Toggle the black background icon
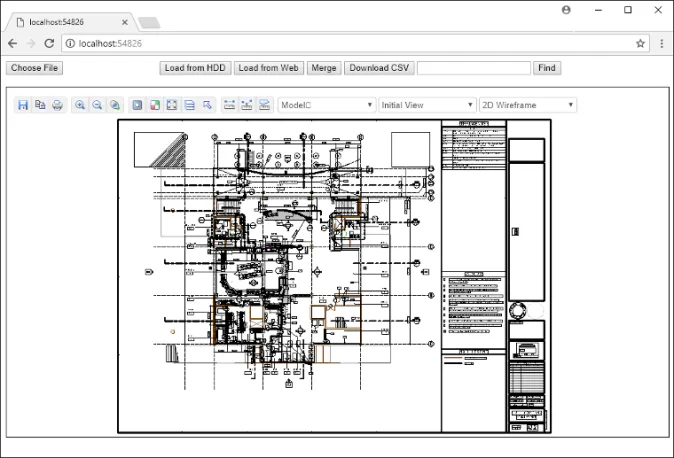The image size is (674, 458). (138, 105)
